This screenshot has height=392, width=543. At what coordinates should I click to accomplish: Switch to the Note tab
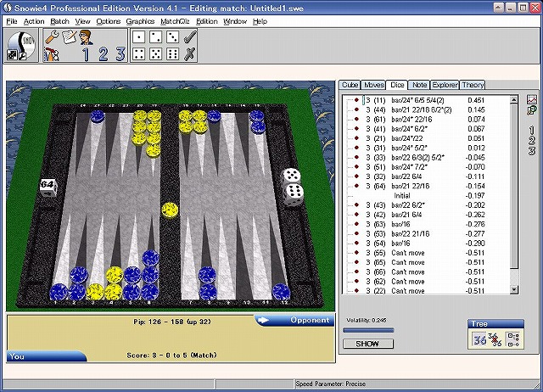[x=419, y=85]
